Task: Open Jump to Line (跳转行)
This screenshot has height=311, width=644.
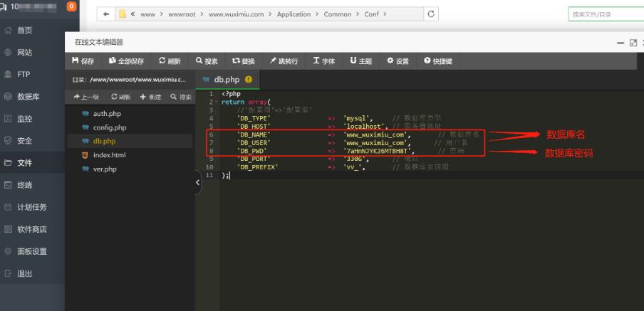Action: pos(284,61)
